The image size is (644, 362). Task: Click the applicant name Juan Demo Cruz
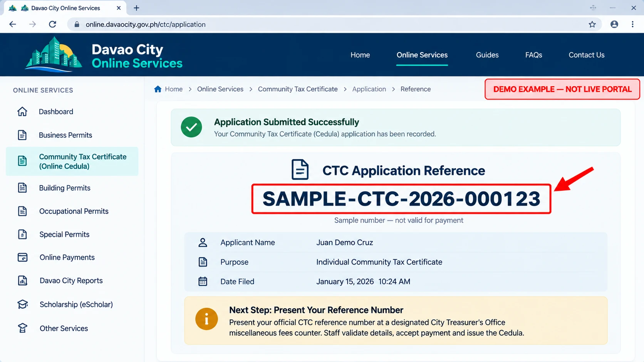click(345, 243)
